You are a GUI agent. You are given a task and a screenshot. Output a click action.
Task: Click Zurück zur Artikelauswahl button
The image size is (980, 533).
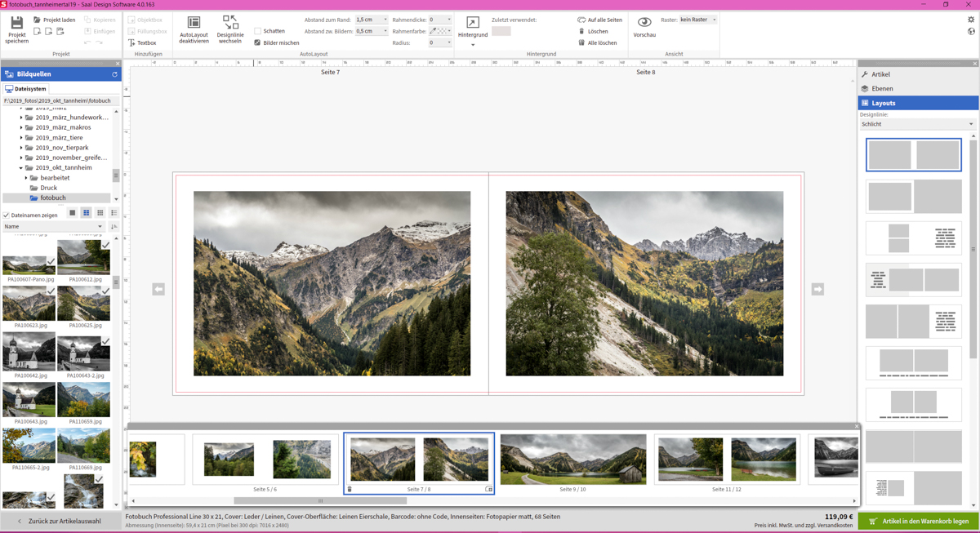(60, 521)
